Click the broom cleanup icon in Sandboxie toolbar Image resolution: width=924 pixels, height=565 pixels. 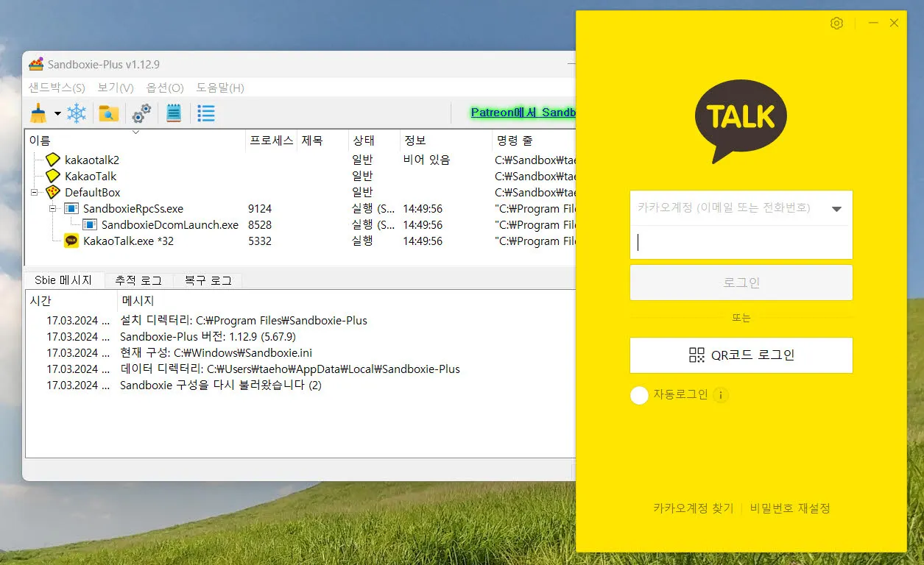point(38,113)
